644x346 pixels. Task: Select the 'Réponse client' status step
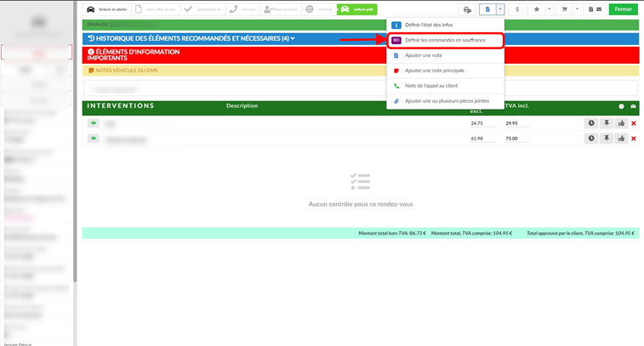click(281, 9)
